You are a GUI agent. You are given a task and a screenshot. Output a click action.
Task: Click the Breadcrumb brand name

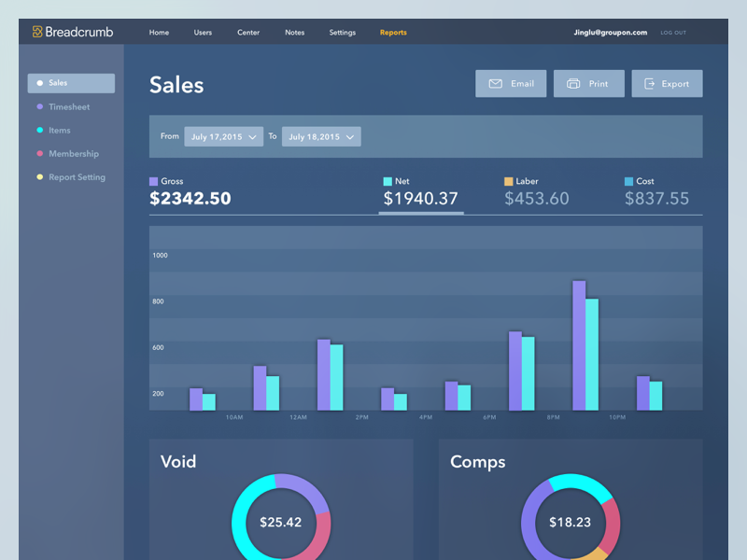coord(79,32)
